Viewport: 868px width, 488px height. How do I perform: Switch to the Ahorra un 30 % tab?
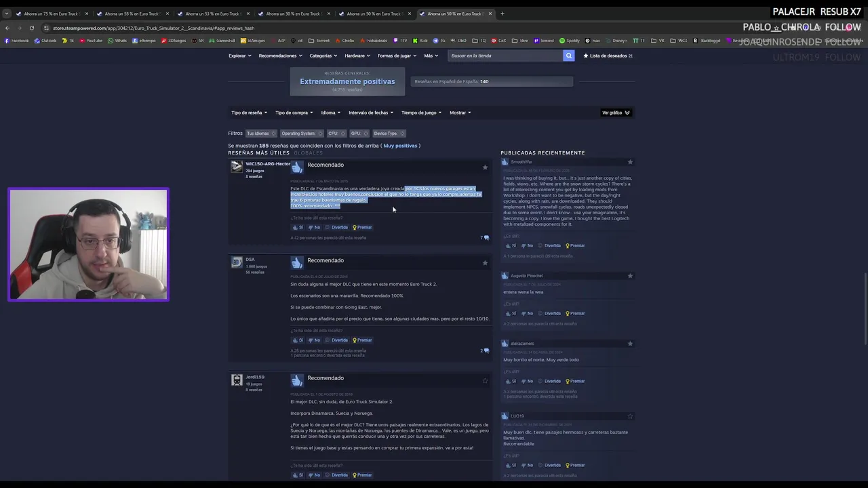[x=293, y=14]
